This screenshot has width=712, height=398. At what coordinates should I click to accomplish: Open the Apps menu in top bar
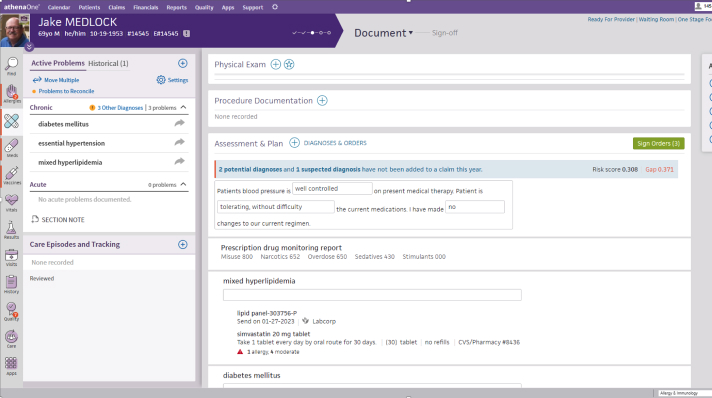click(x=228, y=7)
